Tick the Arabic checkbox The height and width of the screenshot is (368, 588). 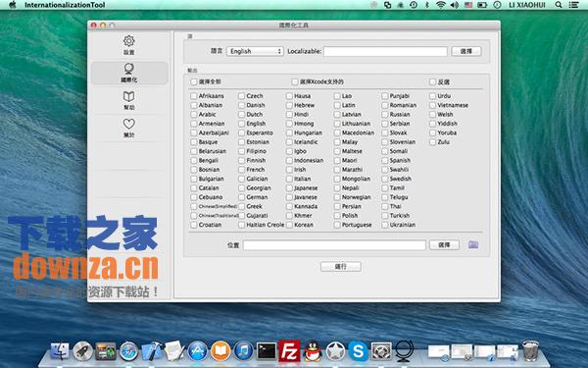[x=193, y=114]
